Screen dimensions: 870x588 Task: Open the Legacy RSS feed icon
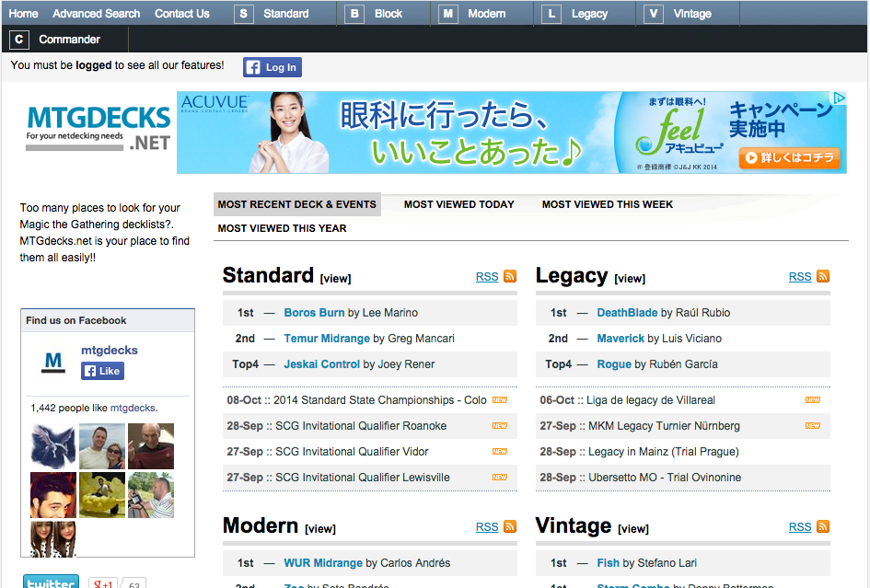pos(823,276)
